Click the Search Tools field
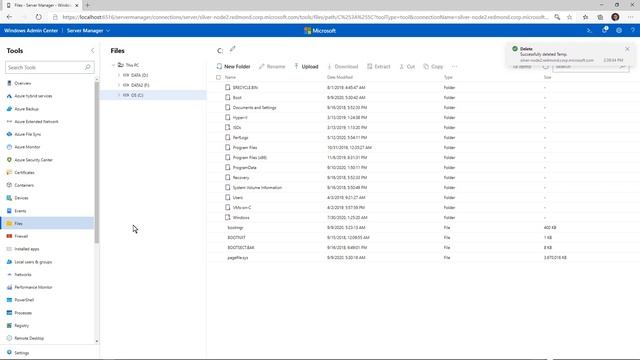640x360 pixels. tap(49, 67)
